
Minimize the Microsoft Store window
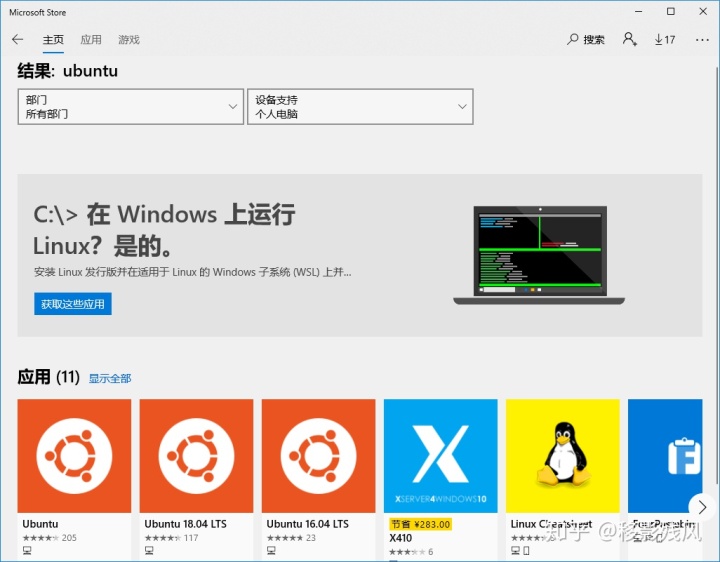[638, 11]
